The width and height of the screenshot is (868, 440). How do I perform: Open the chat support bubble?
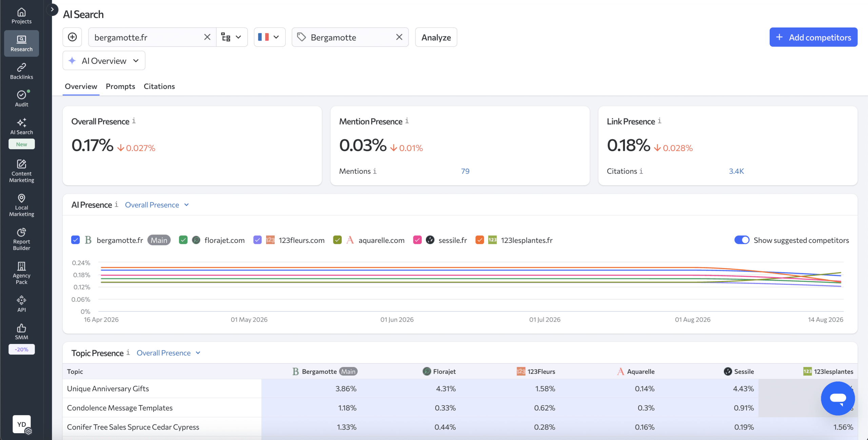838,398
